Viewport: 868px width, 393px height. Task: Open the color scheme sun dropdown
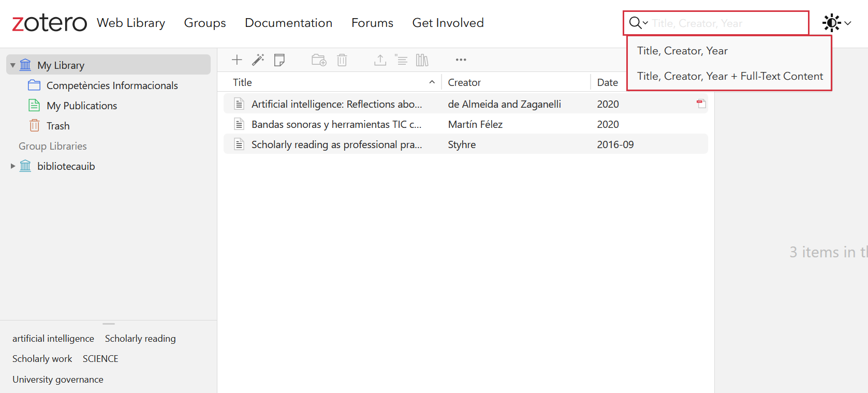837,23
